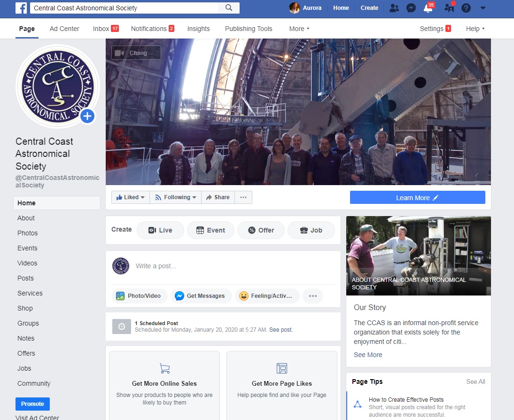Switch to the Page tab
The image size is (514, 420).
pos(27,29)
